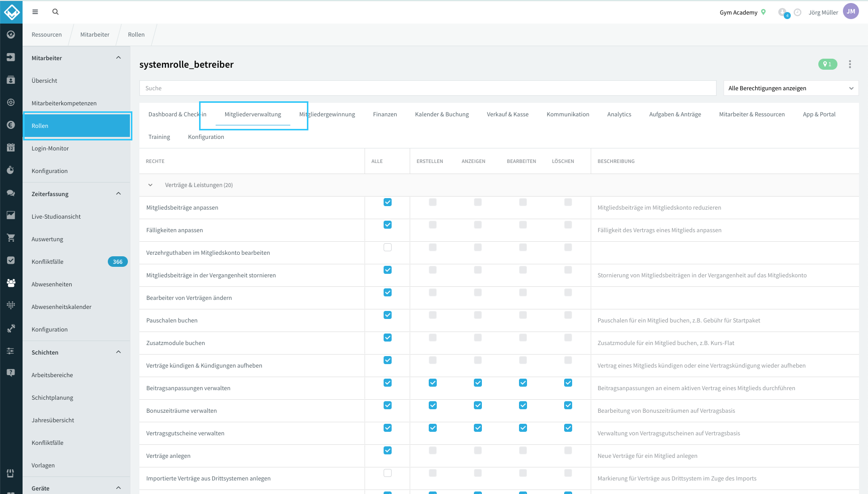Collapse the Geräte sidebar section
Screen dimensions: 868x494
(118, 488)
